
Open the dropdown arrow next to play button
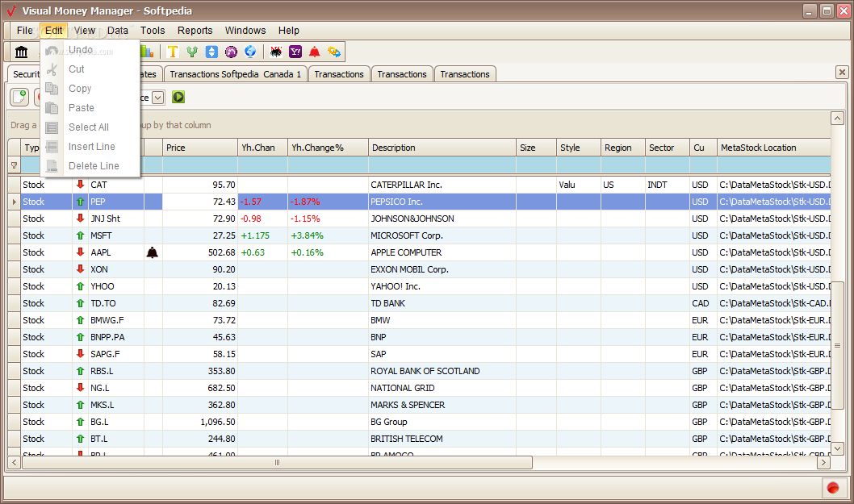[x=157, y=98]
